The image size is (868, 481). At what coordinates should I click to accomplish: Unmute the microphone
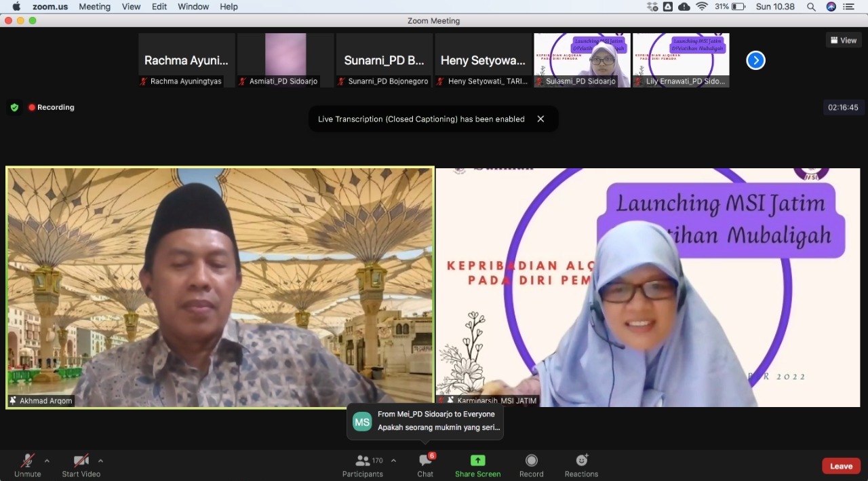click(x=28, y=461)
